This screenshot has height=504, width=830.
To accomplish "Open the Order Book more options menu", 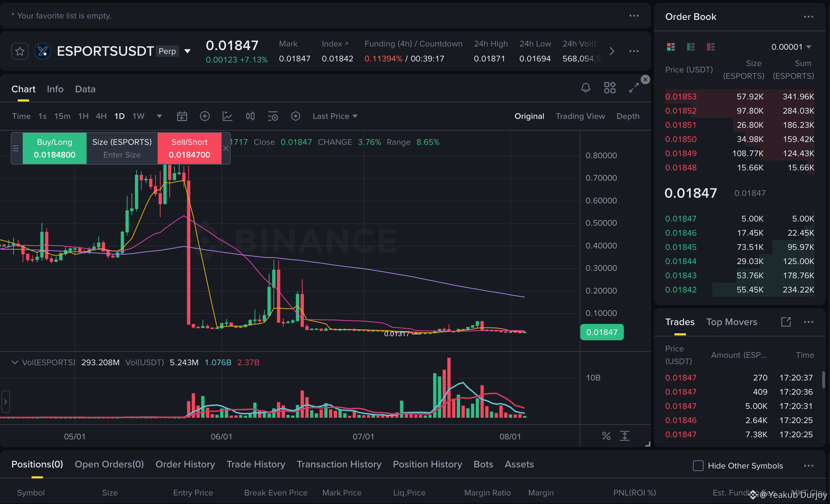I will [x=809, y=17].
